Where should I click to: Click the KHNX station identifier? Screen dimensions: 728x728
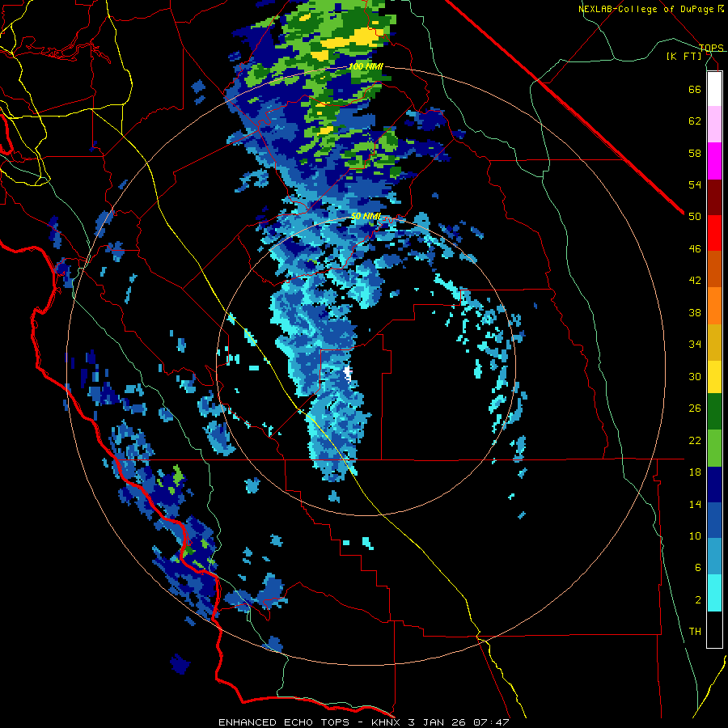click(387, 722)
